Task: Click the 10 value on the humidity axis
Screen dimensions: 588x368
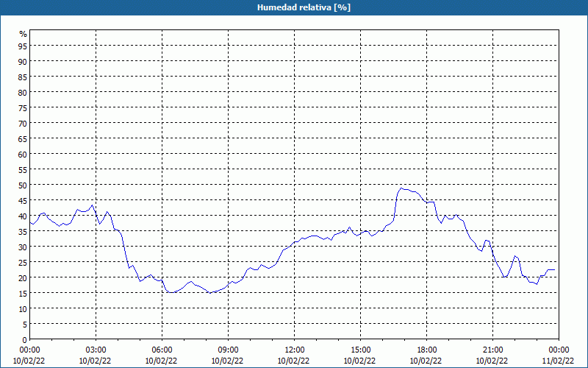Action: coord(23,309)
